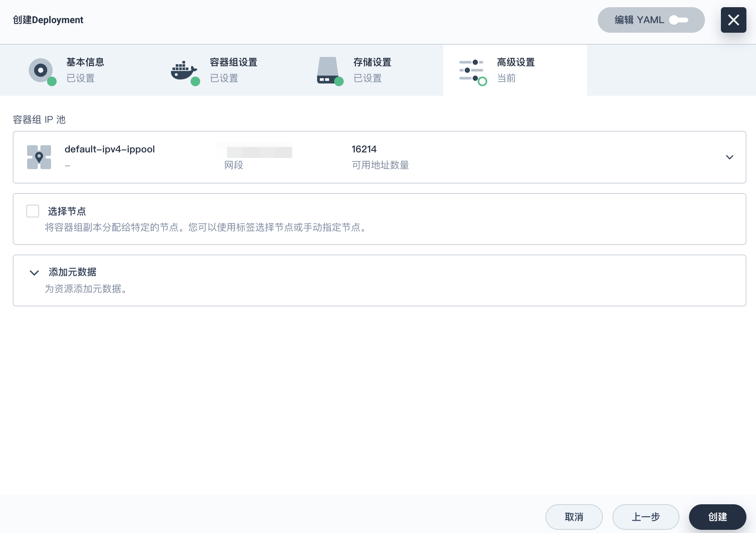This screenshot has width=756, height=533.
Task: Go back with the 上一步 button
Action: 646,517
